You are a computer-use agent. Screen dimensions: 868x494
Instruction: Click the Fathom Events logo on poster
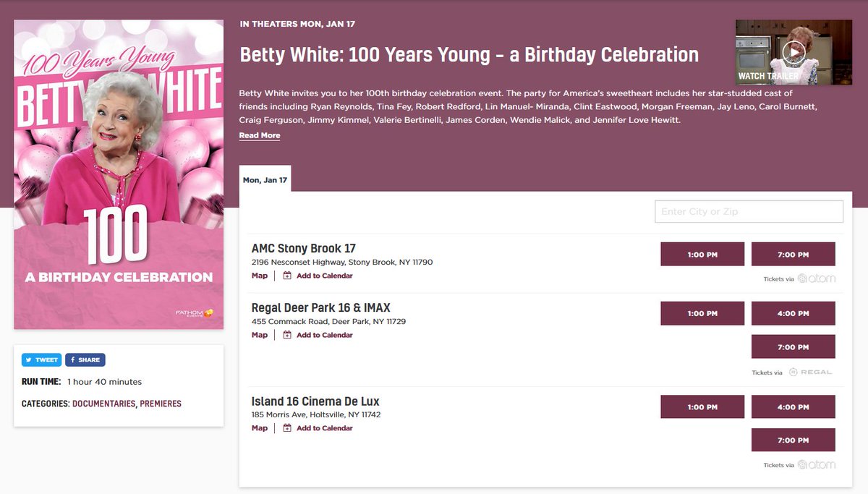(194, 313)
